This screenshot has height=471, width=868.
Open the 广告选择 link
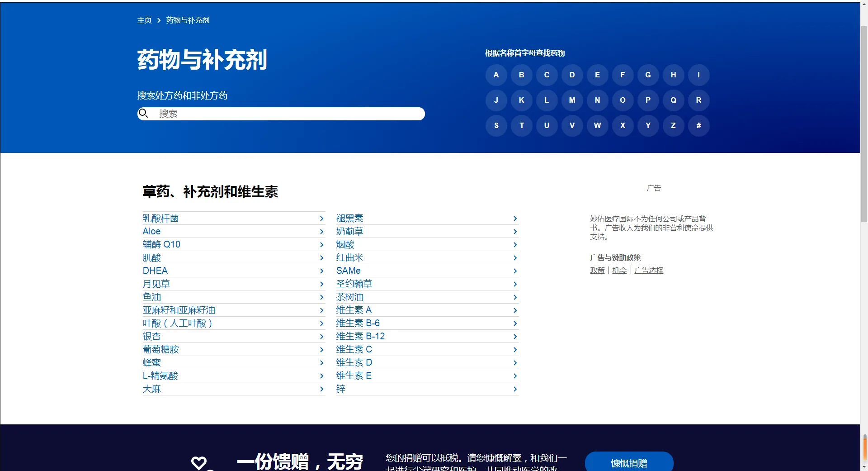click(x=649, y=270)
